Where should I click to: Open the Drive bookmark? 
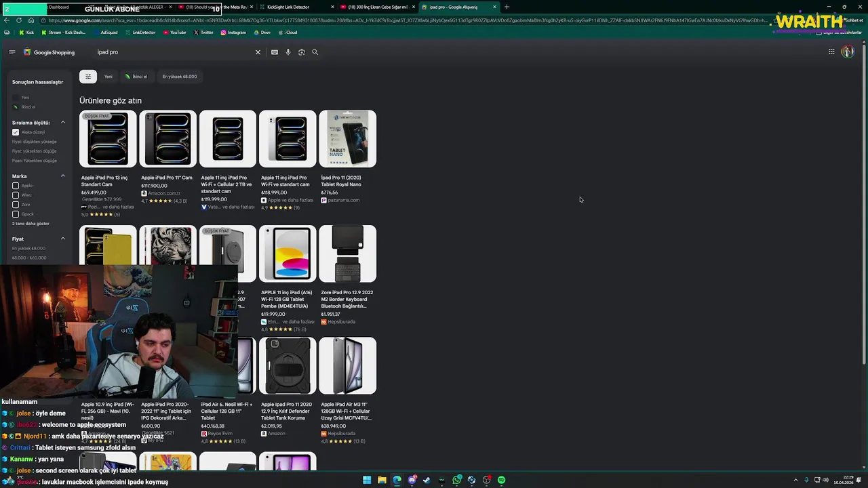coord(262,33)
